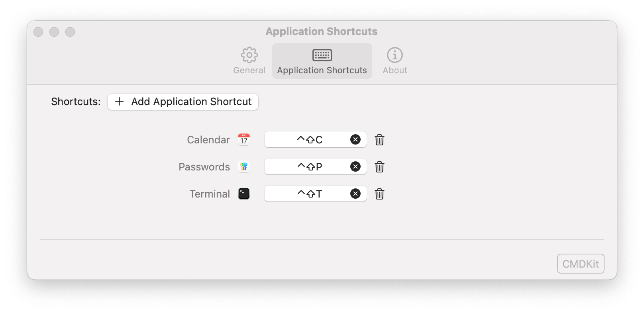Image resolution: width=644 pixels, height=313 pixels.
Task: Click the Calendar label text
Action: [x=208, y=140]
